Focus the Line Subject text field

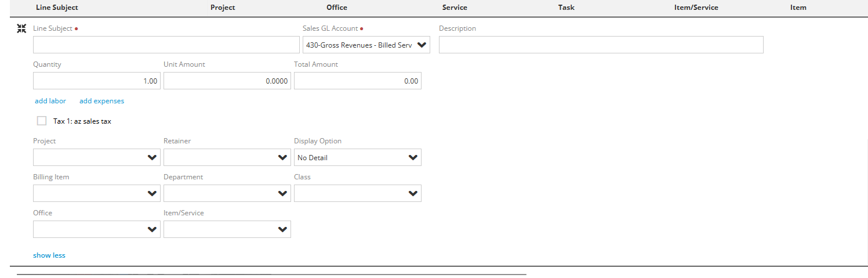[x=166, y=45]
